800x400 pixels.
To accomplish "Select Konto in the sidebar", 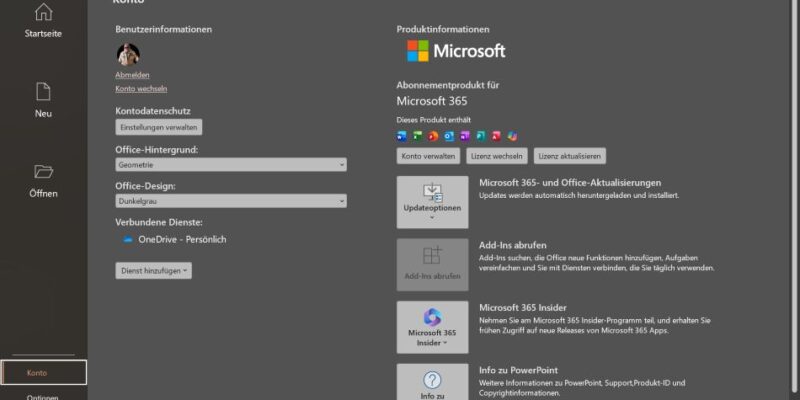I will coord(43,372).
